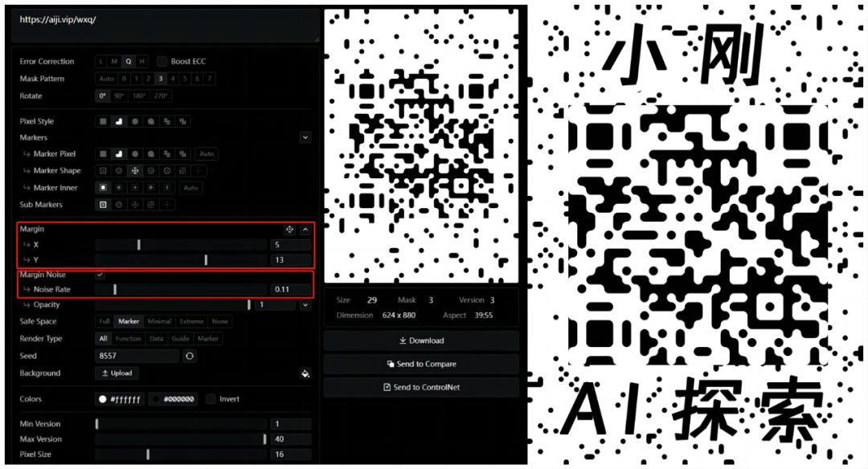Click the Margin Y value field 13

coord(291,260)
